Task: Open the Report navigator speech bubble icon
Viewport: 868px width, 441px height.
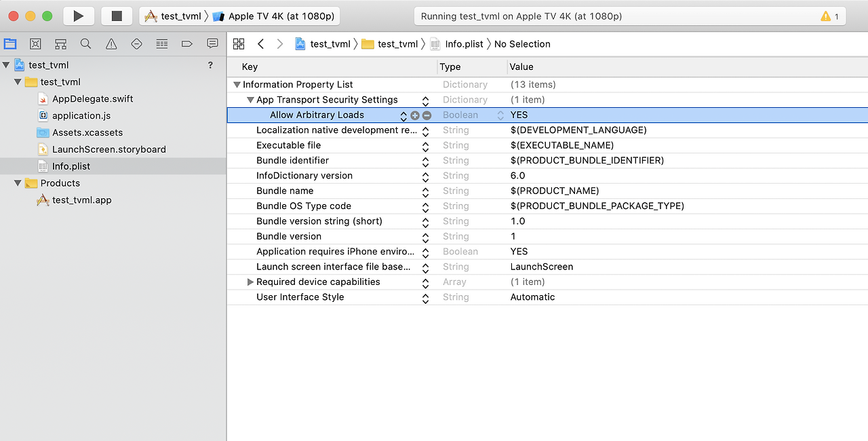Action: [212, 44]
